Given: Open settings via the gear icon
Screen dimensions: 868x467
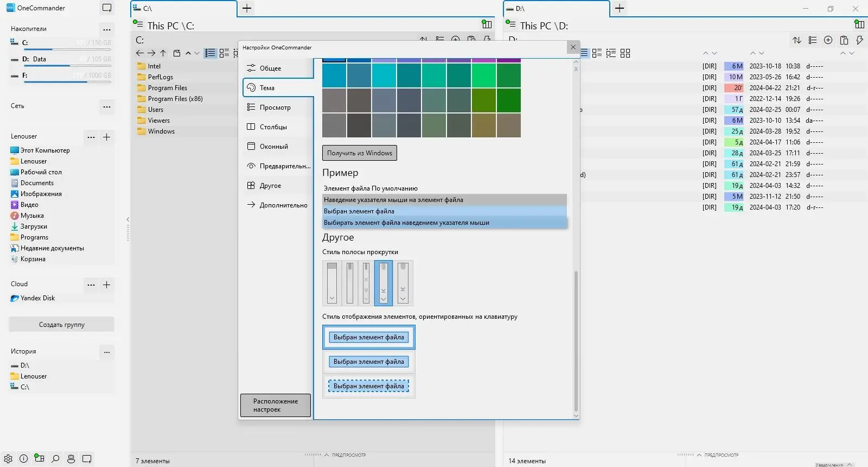Looking at the screenshot, I should pos(8,459).
